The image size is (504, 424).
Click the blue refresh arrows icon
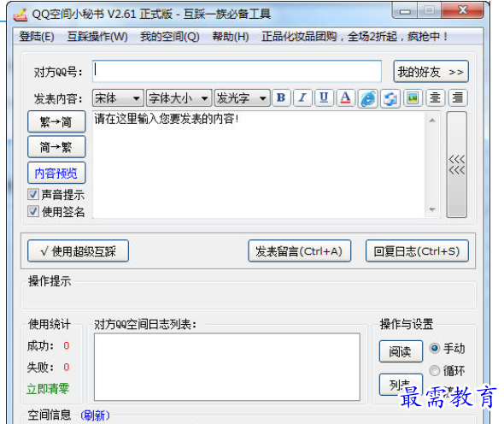[390, 98]
